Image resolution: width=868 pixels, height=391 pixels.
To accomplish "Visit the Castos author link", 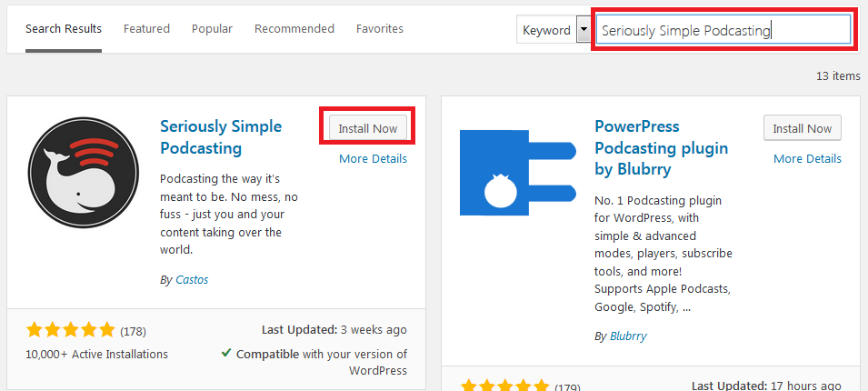I will tap(192, 280).
